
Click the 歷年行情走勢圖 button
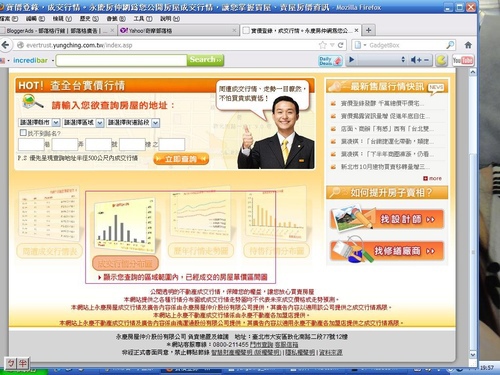click(x=201, y=251)
